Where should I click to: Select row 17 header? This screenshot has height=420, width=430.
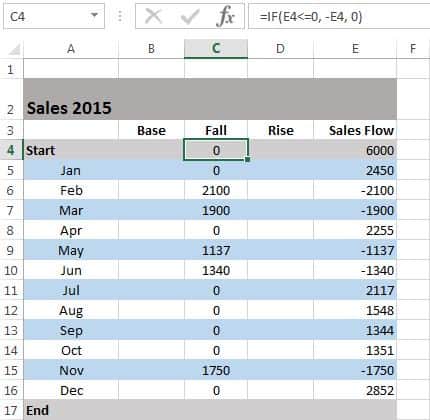[11, 410]
